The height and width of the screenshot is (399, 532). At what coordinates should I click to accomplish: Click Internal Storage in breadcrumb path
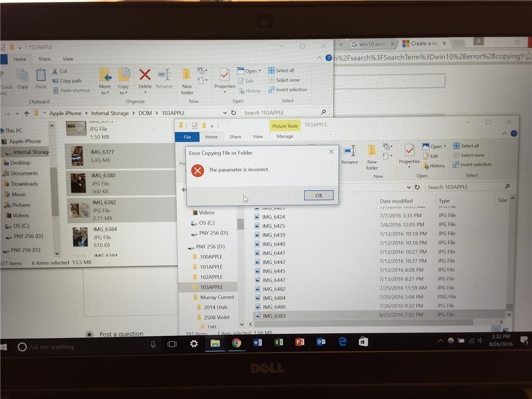pos(110,113)
